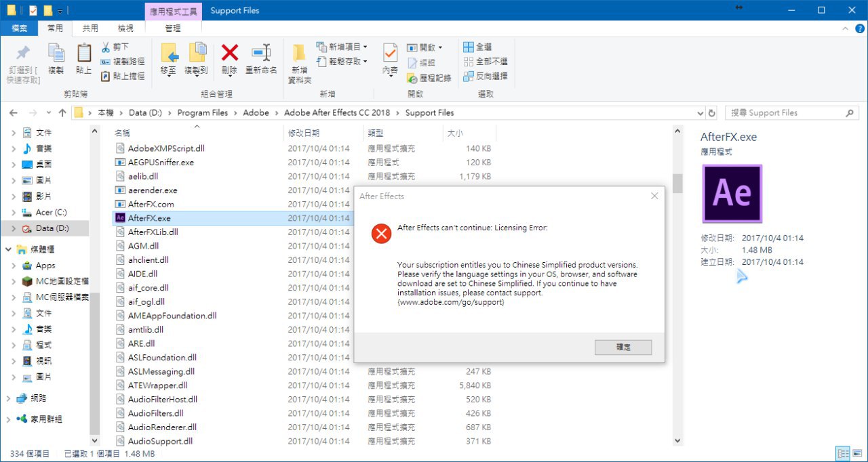Select Apps in the navigation tree

pos(45,266)
